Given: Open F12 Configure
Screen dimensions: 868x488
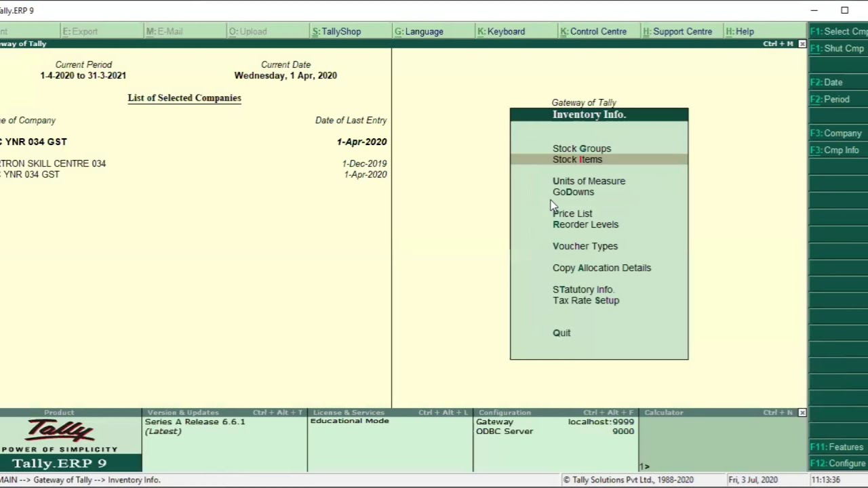Looking at the screenshot, I should [x=838, y=464].
